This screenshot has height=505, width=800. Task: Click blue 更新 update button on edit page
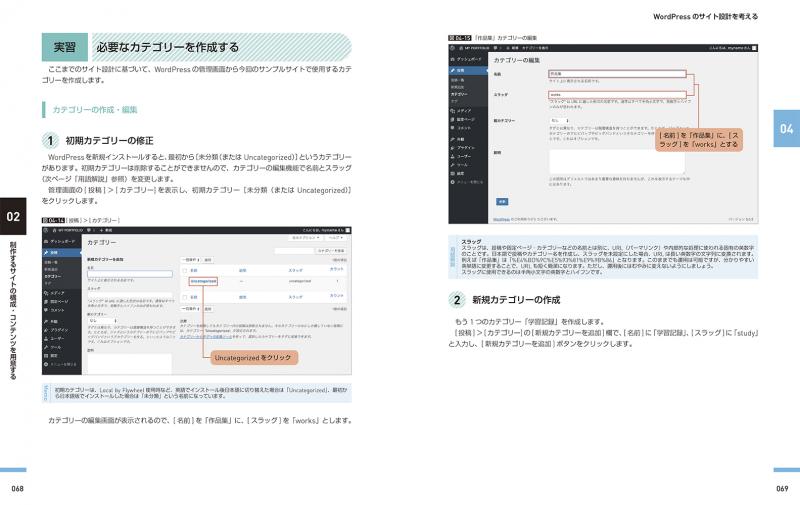tap(502, 201)
